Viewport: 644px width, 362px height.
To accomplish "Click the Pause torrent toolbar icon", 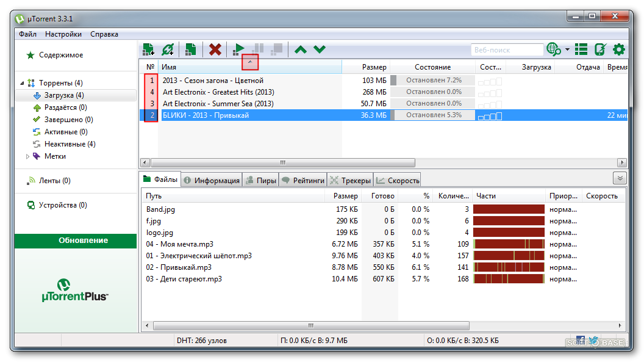I will tap(258, 49).
